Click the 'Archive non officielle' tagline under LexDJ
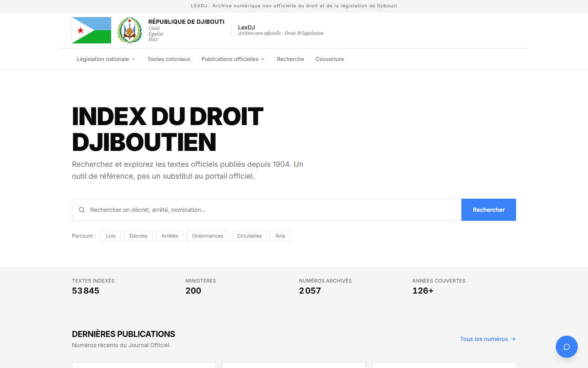Viewport: 588px width, 368px height. (281, 33)
